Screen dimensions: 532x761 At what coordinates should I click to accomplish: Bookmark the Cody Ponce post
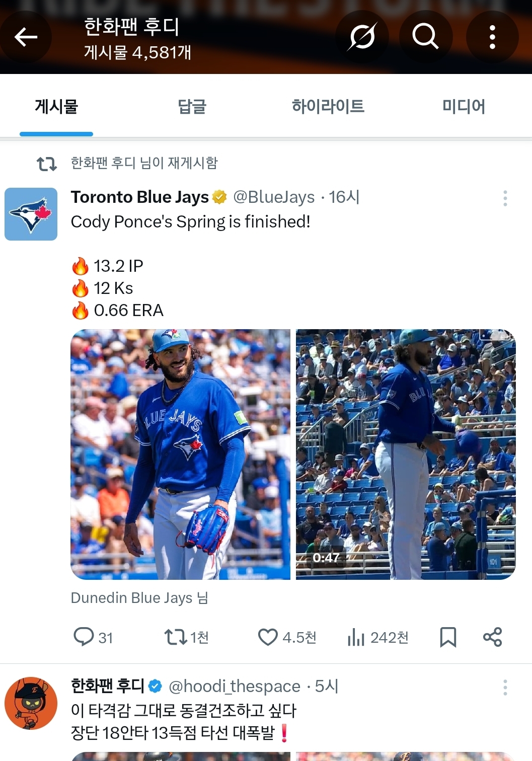[x=448, y=637]
